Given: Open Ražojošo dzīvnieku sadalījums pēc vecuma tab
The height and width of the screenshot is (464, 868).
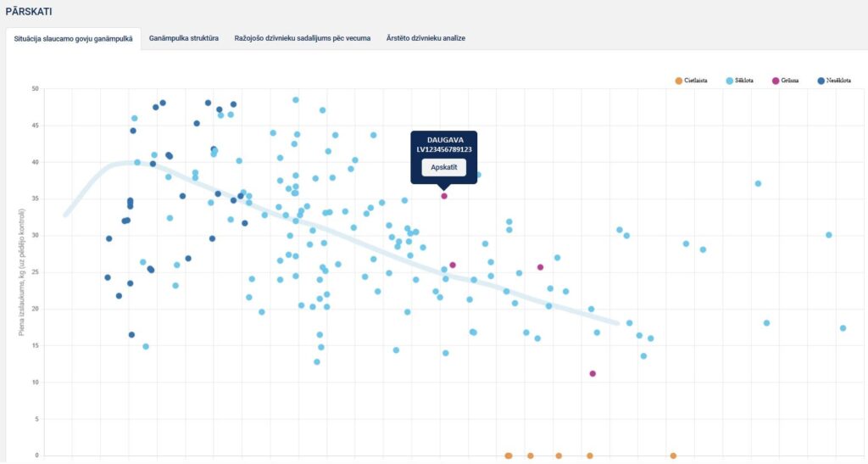Looking at the screenshot, I should click(302, 38).
